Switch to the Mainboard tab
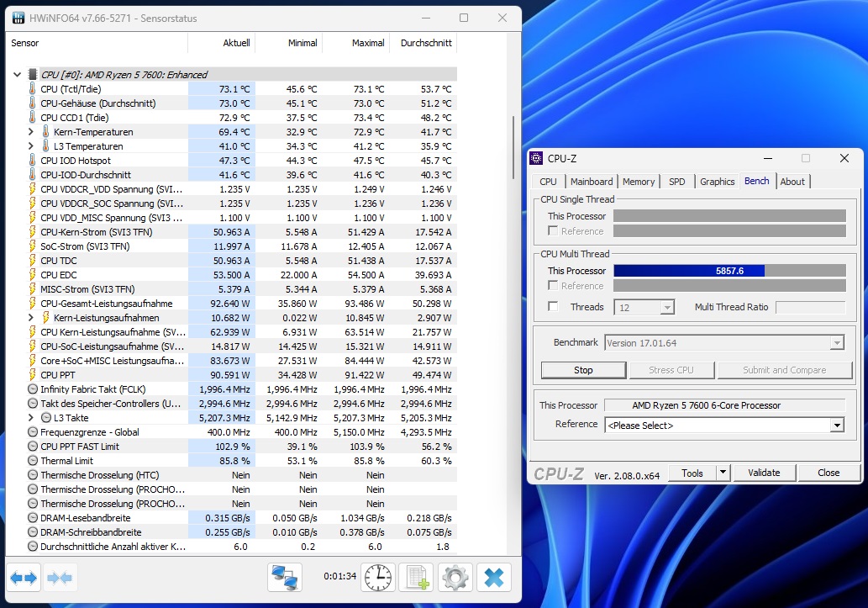Image resolution: width=868 pixels, height=608 pixels. click(592, 182)
